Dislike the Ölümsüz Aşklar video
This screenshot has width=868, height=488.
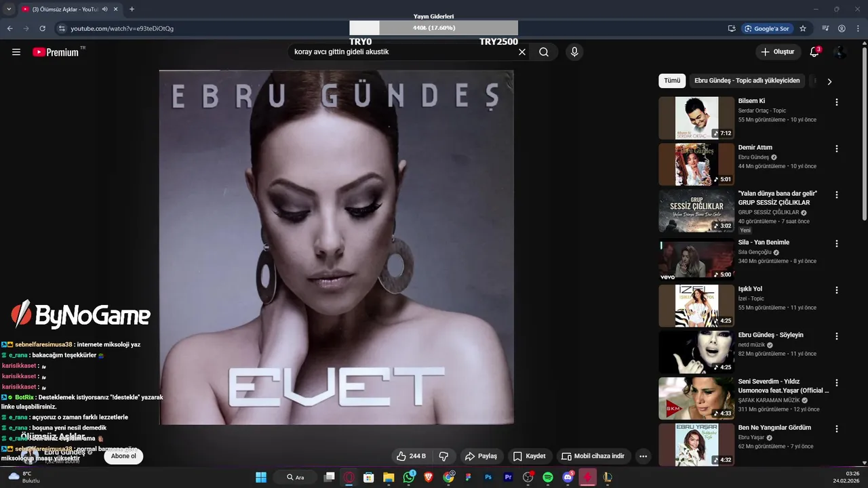443,456
